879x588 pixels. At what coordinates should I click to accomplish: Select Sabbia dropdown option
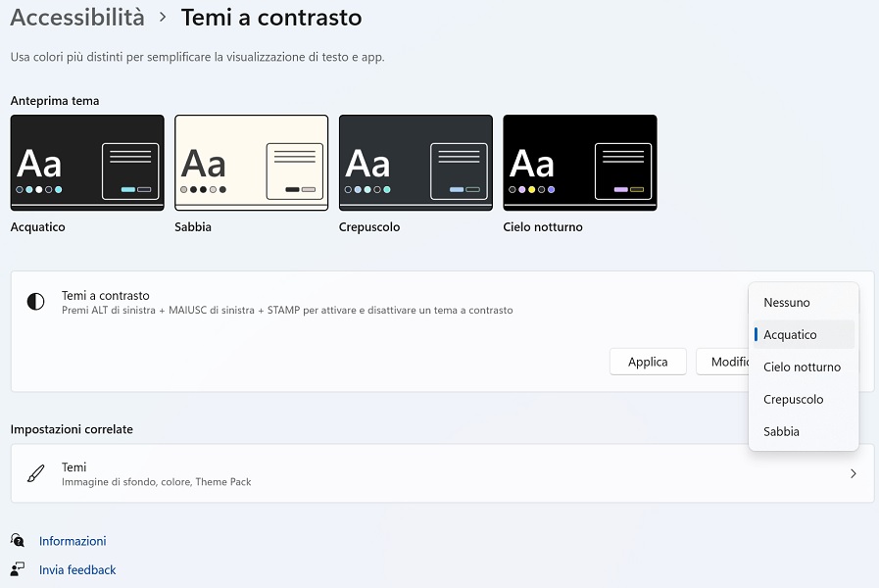(x=781, y=432)
